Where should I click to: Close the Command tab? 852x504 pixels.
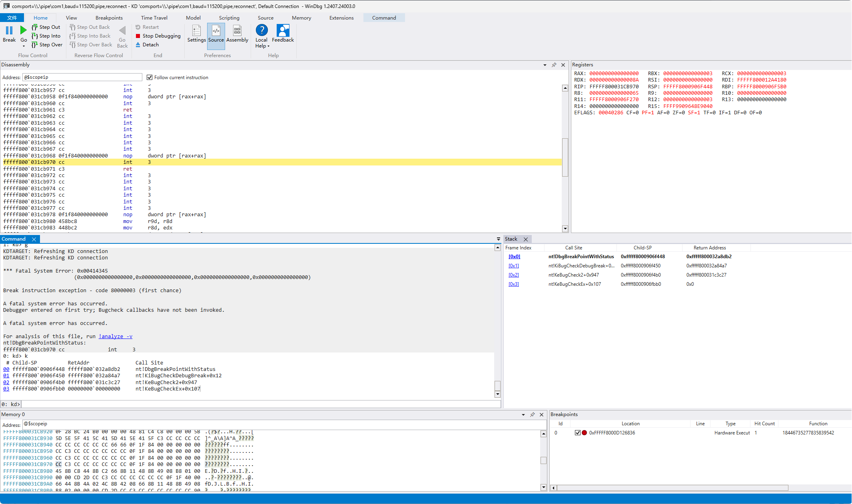(34, 239)
